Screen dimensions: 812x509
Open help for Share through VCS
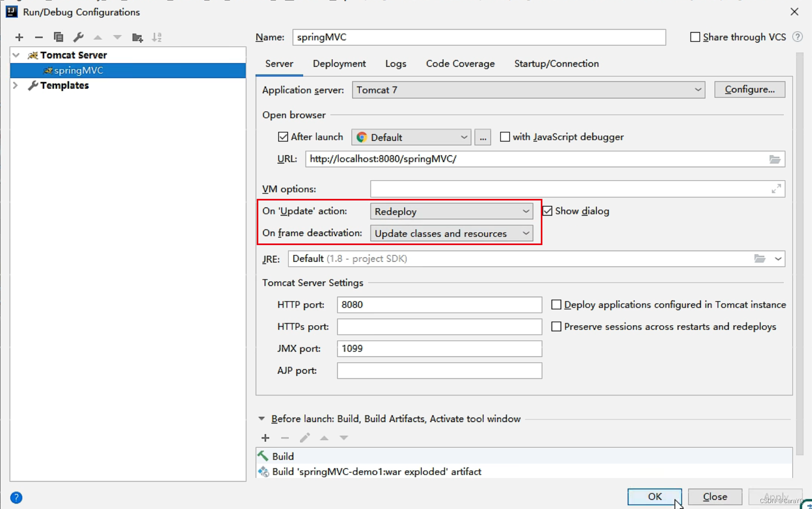click(x=798, y=37)
